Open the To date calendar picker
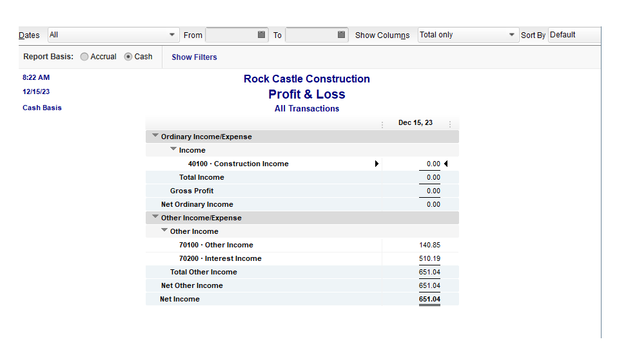Screen dimensions: 617x364 pyautogui.click(x=341, y=35)
